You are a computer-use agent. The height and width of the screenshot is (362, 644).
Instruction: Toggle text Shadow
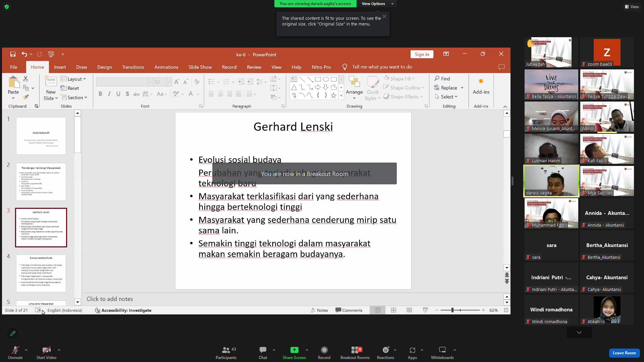coord(127,94)
